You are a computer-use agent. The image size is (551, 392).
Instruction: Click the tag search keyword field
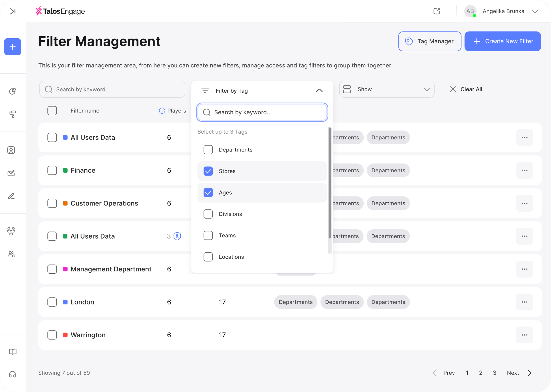pyautogui.click(x=262, y=112)
